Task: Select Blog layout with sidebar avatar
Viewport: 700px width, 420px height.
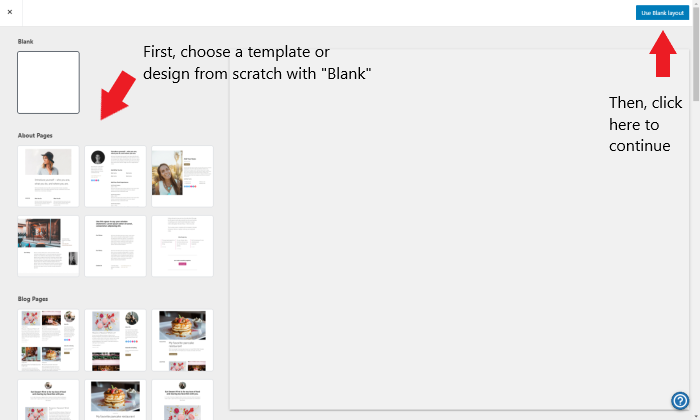Action: [115, 340]
